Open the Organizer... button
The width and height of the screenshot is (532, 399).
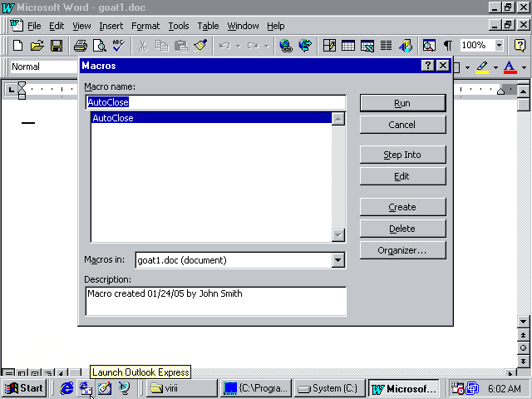point(402,250)
